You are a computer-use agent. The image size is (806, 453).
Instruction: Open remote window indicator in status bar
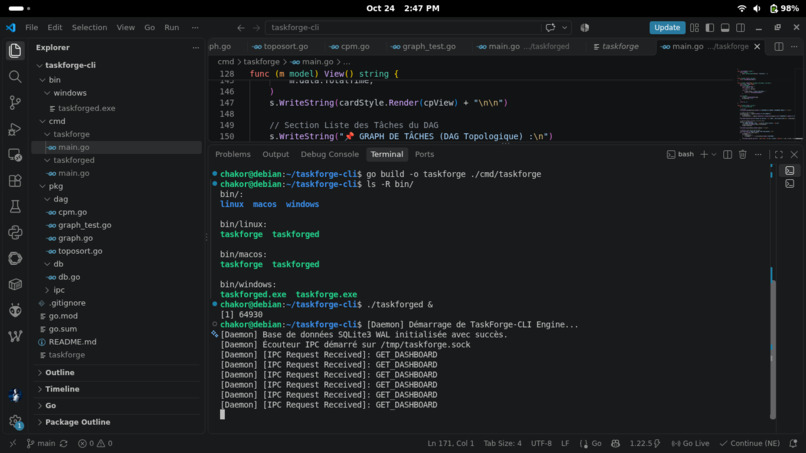pyautogui.click(x=12, y=443)
